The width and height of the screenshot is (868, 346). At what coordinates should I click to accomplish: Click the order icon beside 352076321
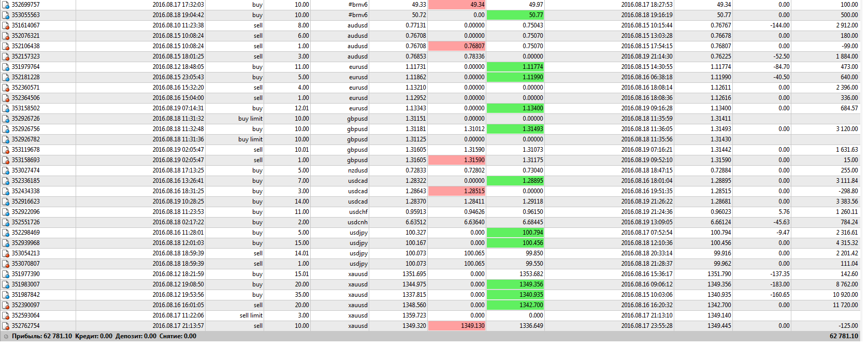tap(6, 36)
